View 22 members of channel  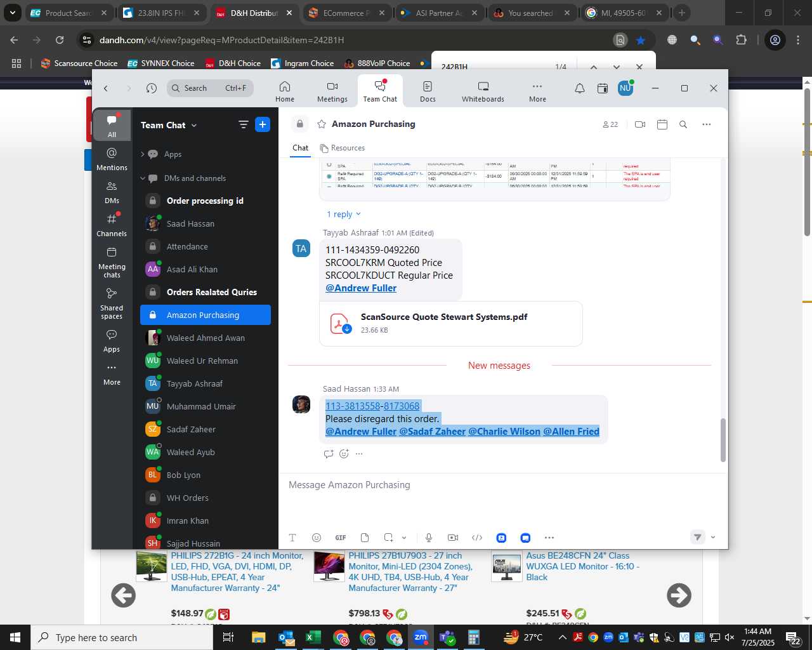click(610, 124)
